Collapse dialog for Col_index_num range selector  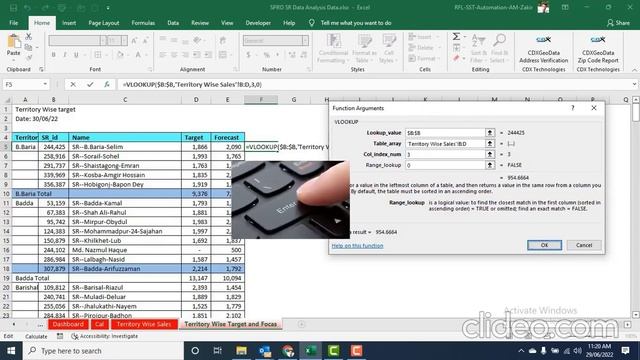click(490, 154)
